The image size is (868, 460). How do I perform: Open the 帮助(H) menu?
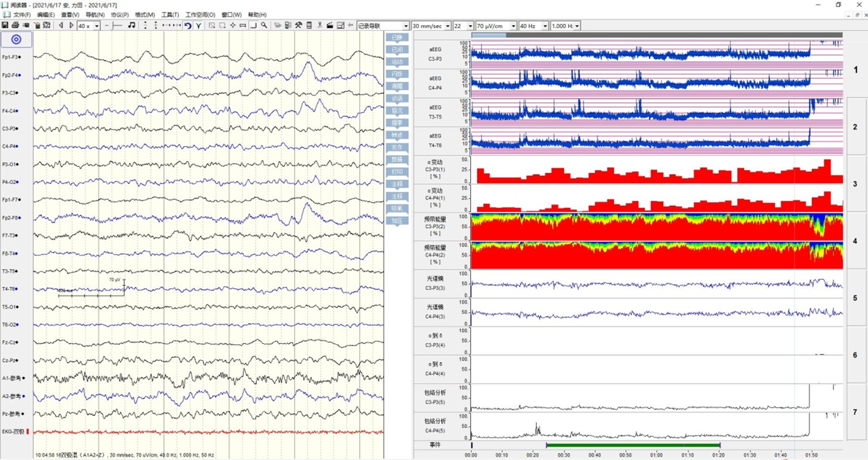click(257, 15)
